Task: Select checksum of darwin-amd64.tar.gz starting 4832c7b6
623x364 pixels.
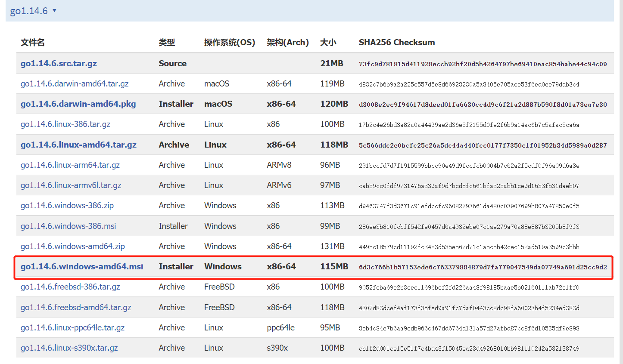Action: 469,84
